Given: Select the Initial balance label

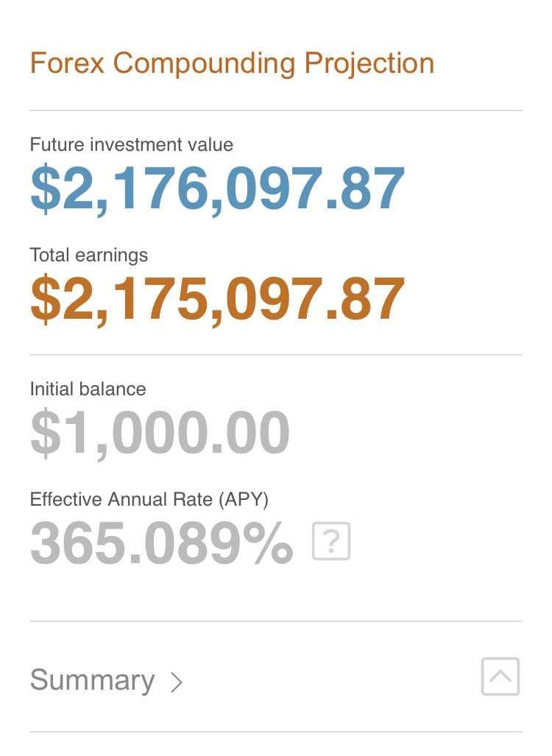Looking at the screenshot, I should point(88,388).
